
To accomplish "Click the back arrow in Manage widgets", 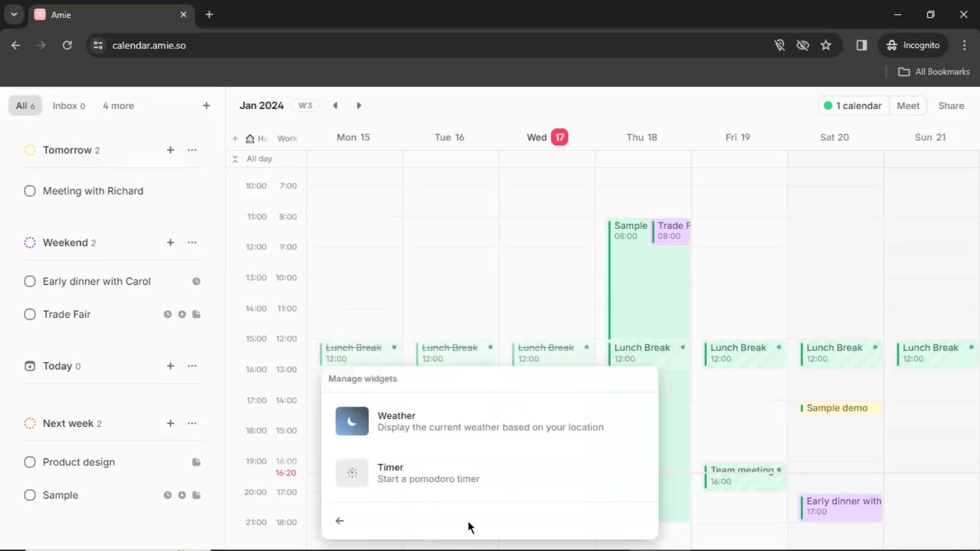I will point(339,521).
